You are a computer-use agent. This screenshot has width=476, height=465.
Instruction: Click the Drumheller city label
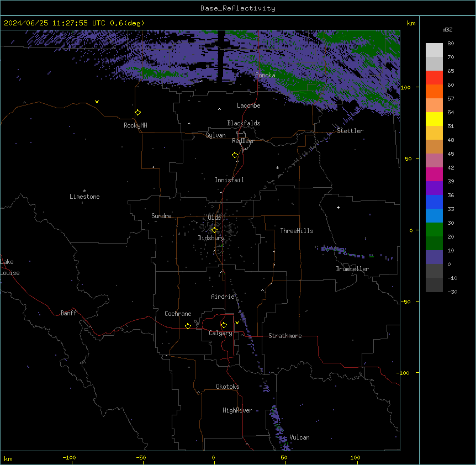coord(352,269)
